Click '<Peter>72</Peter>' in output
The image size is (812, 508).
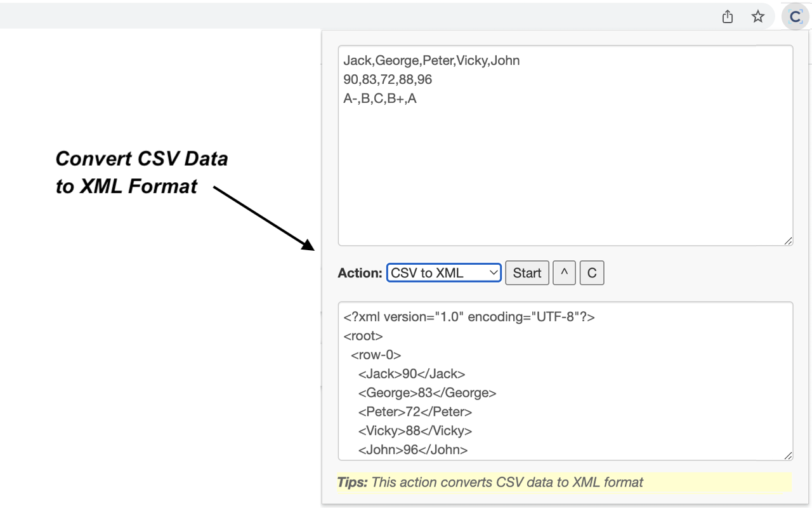(x=415, y=412)
